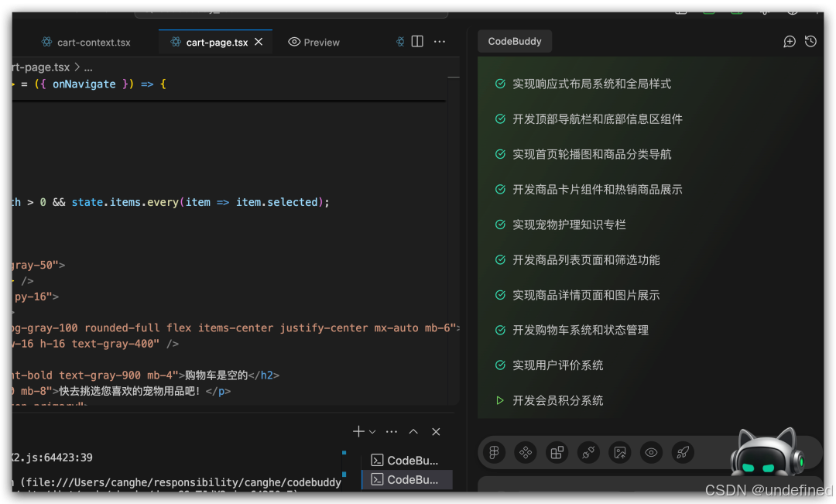Screen dimensions: 836x504
Task: Click the eye icon on Preview tab
Action: pyautogui.click(x=294, y=42)
